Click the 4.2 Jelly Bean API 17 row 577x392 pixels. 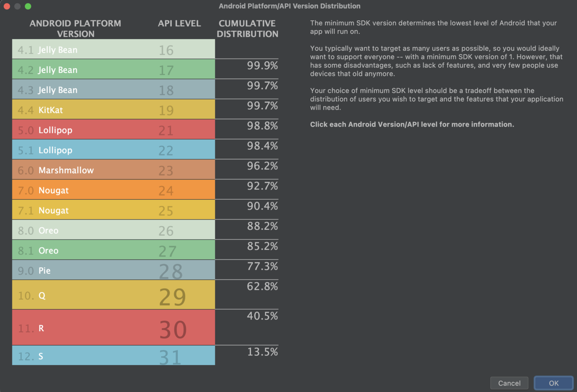coord(113,69)
